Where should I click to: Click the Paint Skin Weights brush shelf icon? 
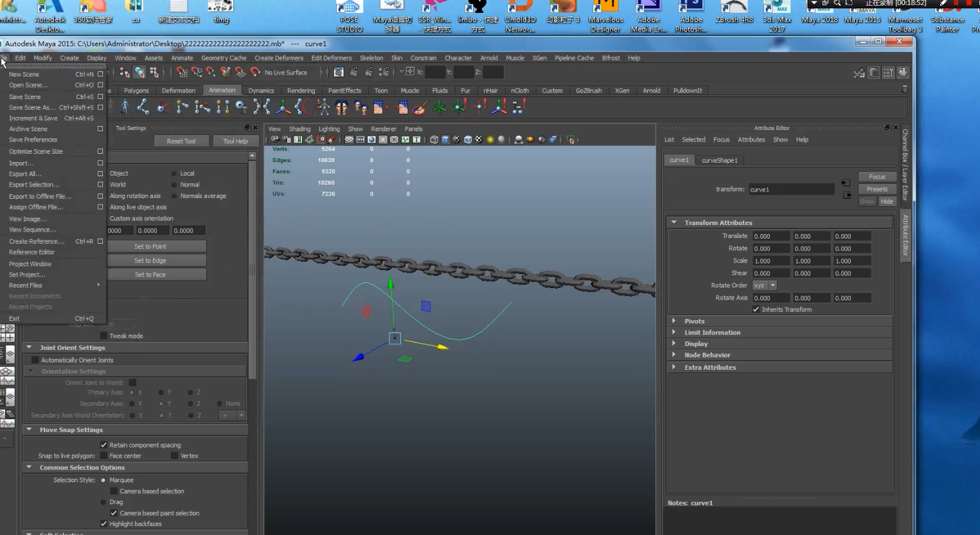420,107
